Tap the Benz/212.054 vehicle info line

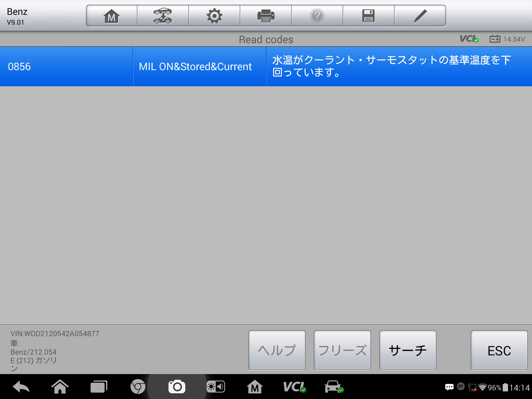(x=34, y=352)
